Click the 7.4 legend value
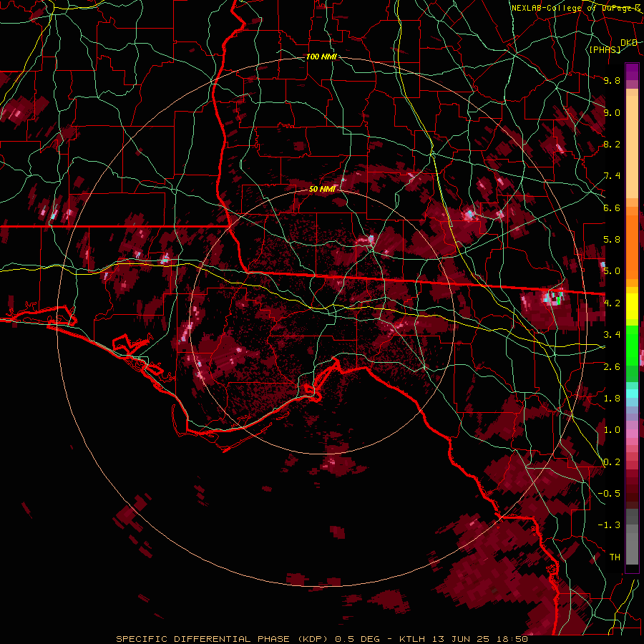Viewport: 644px width, 644px height. point(612,176)
